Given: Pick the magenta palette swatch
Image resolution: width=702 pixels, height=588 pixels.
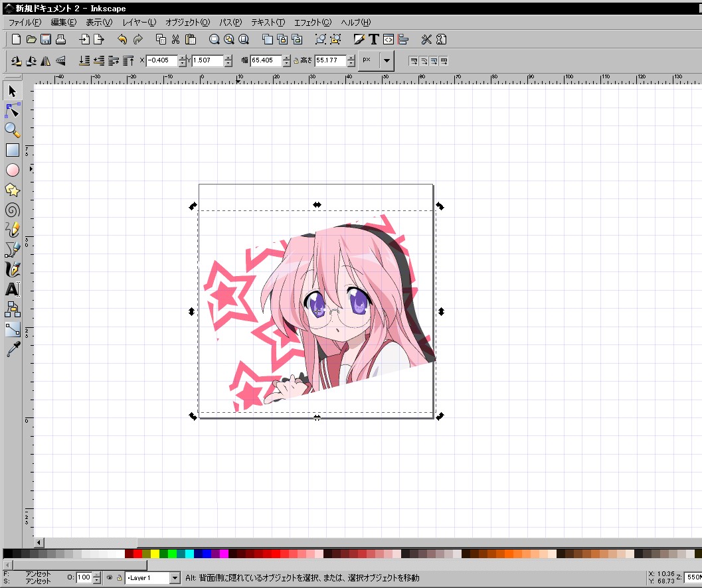Looking at the screenshot, I should click(224, 554).
